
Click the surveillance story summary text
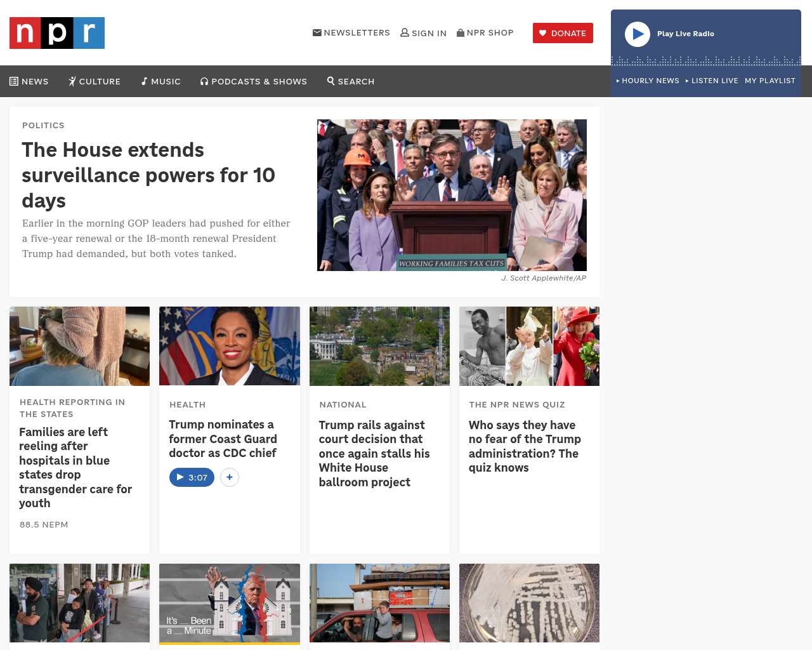[156, 239]
